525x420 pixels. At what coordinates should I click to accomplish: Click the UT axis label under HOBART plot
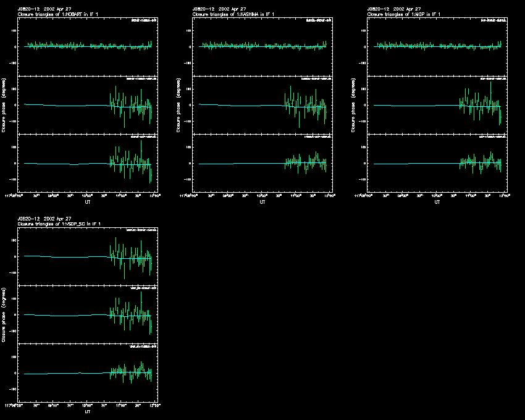pos(88,201)
